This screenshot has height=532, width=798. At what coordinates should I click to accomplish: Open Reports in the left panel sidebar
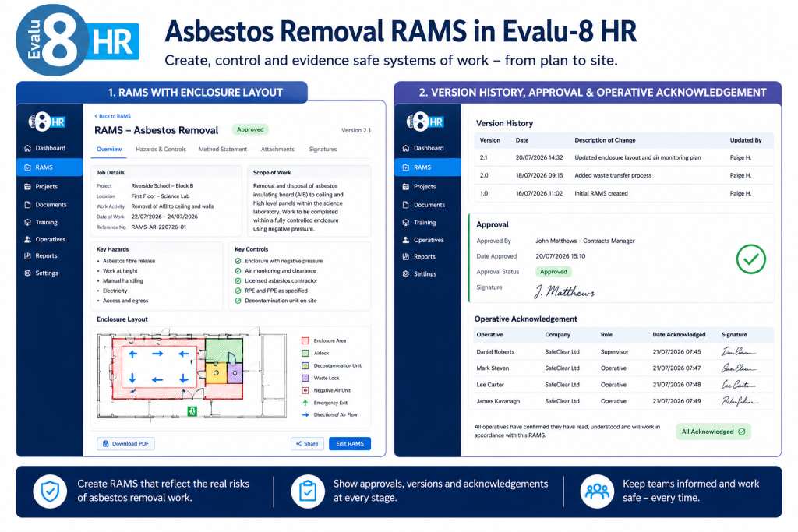[x=41, y=255]
